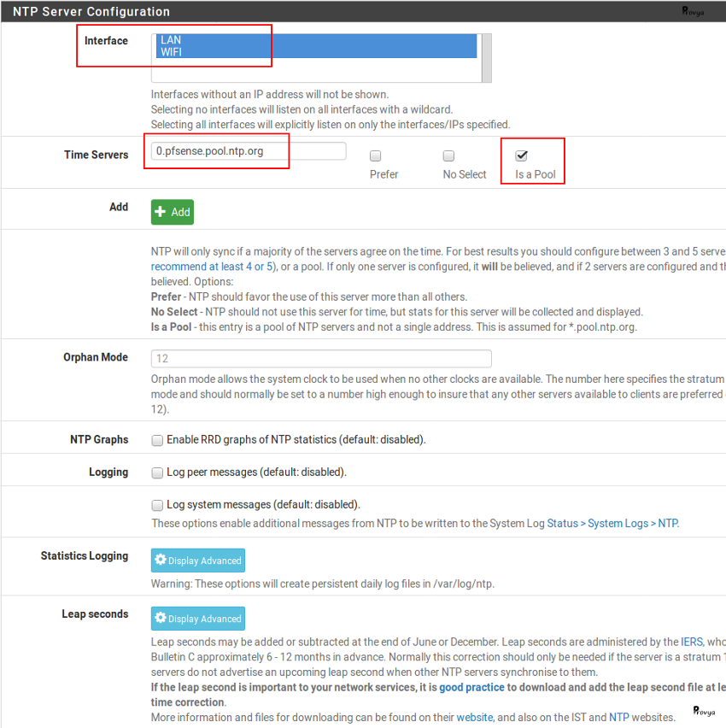Click the Statistics Logging field label
726x728 pixels.
tap(85, 555)
